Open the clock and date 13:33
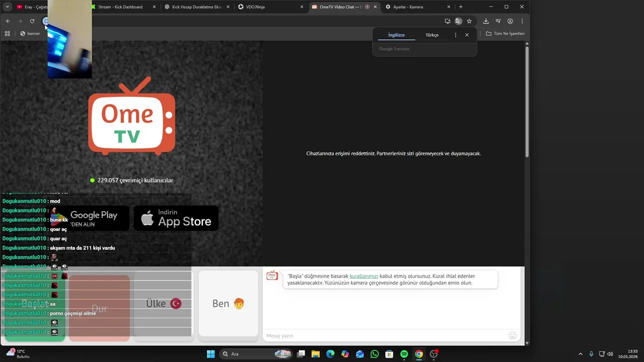Image resolution: width=644 pixels, height=362 pixels. 628,354
